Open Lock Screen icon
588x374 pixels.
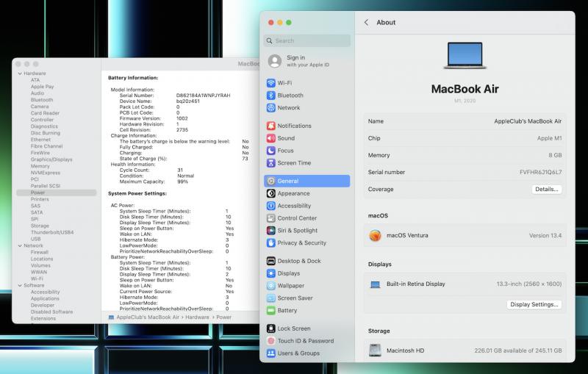pyautogui.click(x=270, y=328)
